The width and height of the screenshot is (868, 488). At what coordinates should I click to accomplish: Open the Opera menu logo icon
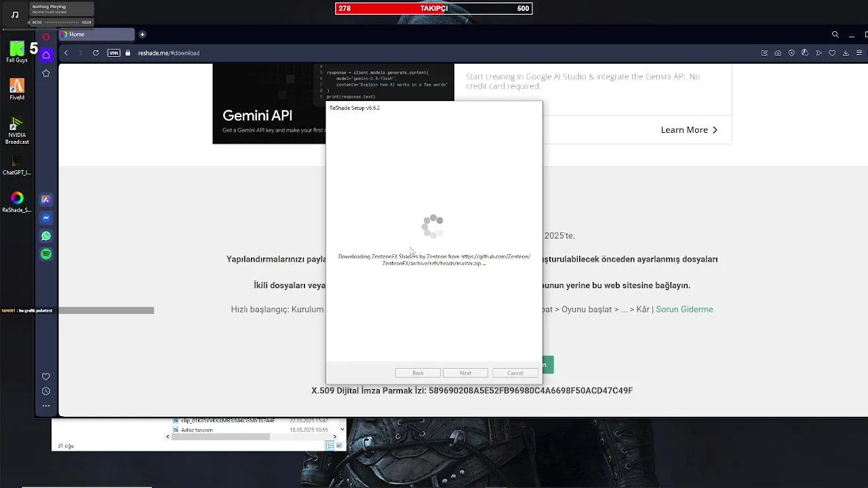[46, 37]
